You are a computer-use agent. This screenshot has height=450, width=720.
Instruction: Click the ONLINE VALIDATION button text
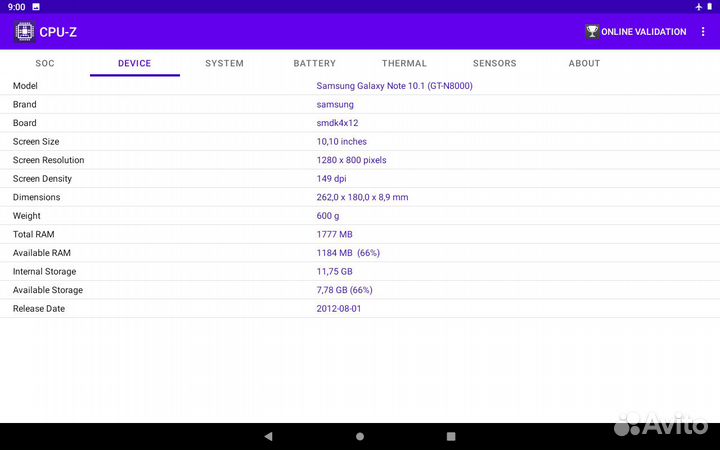644,32
